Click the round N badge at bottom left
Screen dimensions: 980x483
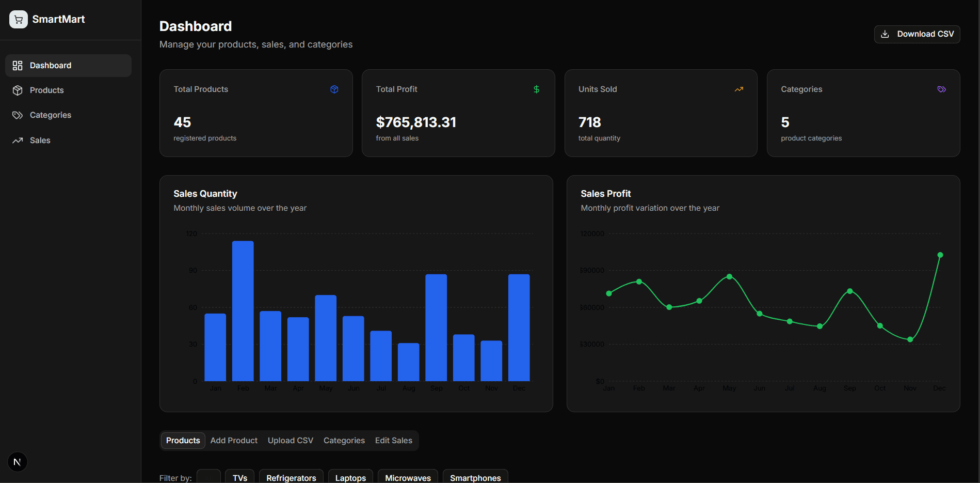pos(18,462)
